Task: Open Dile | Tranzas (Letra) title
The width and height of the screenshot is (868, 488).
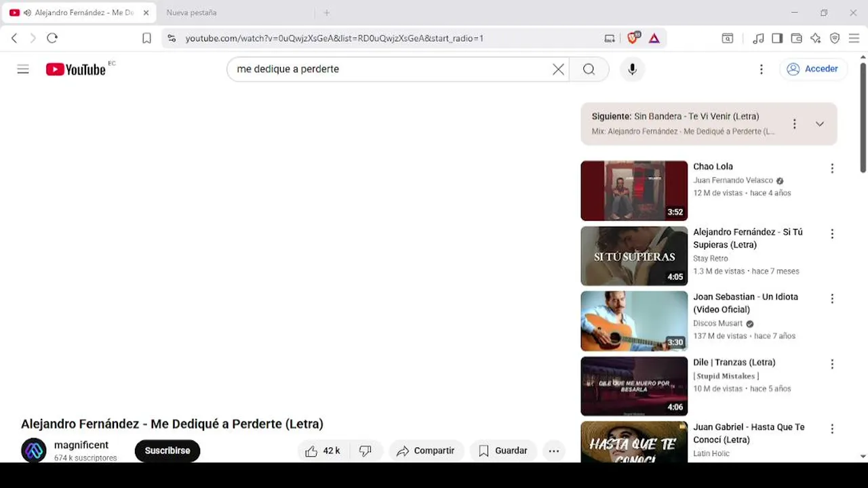Action: (x=734, y=363)
